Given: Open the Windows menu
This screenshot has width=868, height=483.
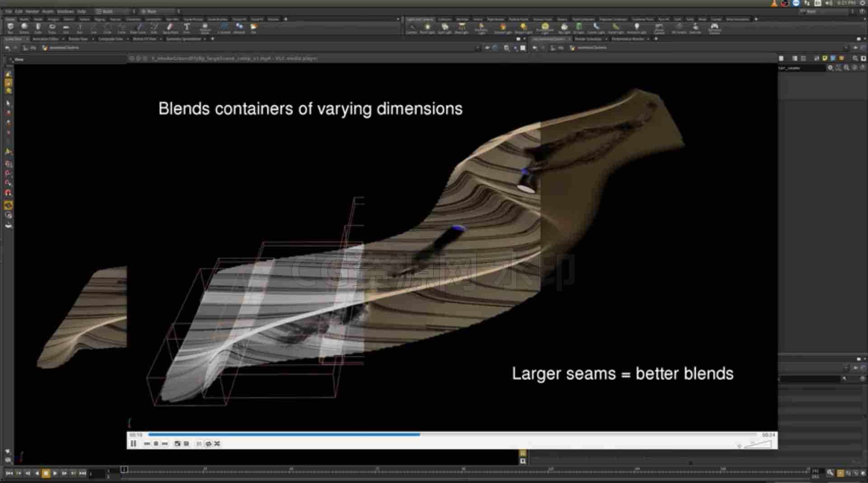Looking at the screenshot, I should pyautogui.click(x=66, y=11).
